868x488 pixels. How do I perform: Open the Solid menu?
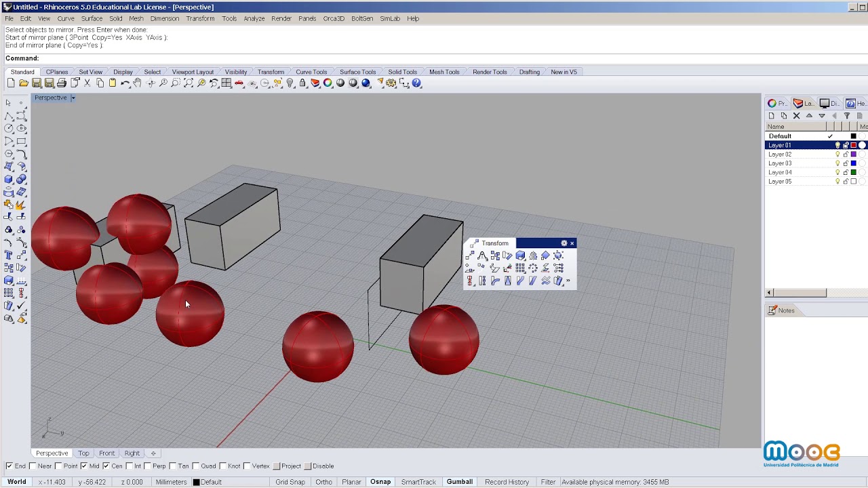click(116, 18)
